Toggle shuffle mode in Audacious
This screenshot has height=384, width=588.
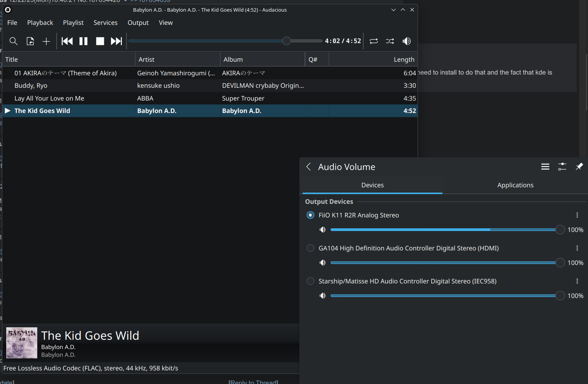[390, 41]
